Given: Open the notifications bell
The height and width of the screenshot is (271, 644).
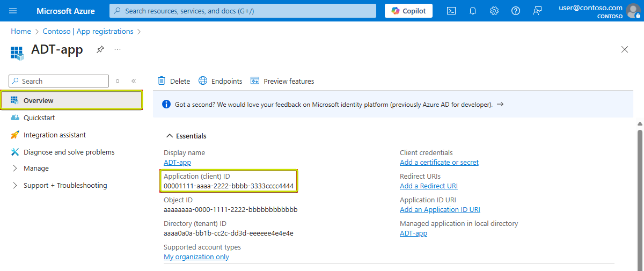Looking at the screenshot, I should pyautogui.click(x=473, y=11).
